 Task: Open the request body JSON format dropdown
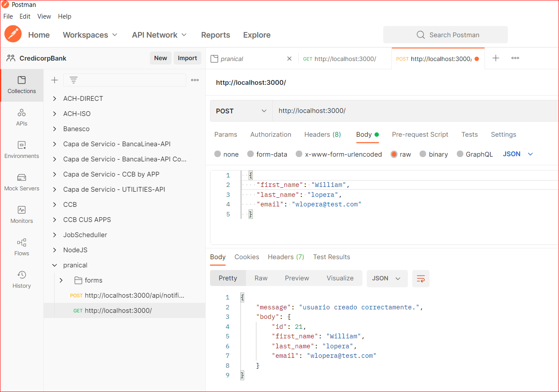pyautogui.click(x=518, y=154)
